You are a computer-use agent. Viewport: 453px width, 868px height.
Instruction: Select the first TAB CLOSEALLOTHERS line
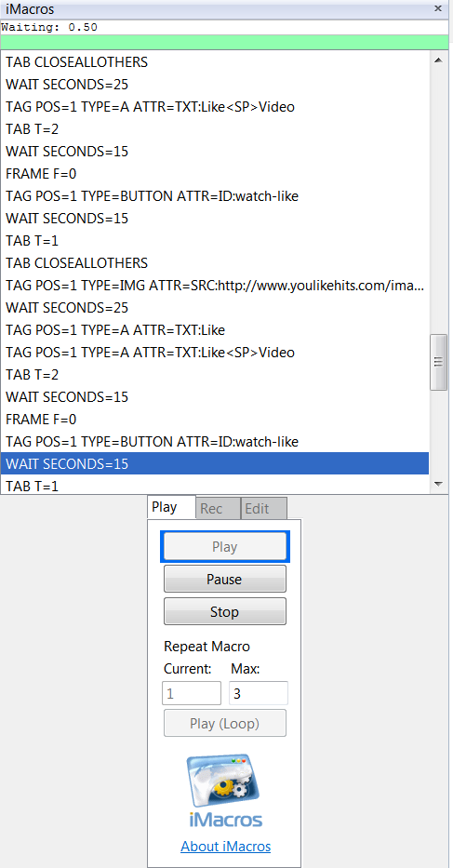pos(215,62)
